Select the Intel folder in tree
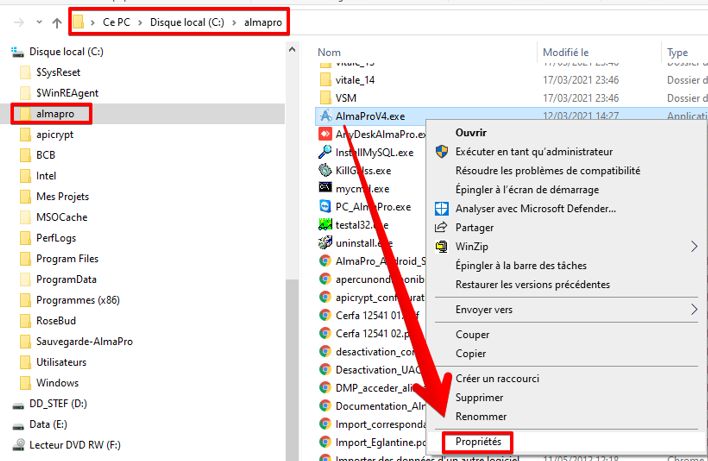Viewport: 708px width, 461px height. click(x=46, y=176)
